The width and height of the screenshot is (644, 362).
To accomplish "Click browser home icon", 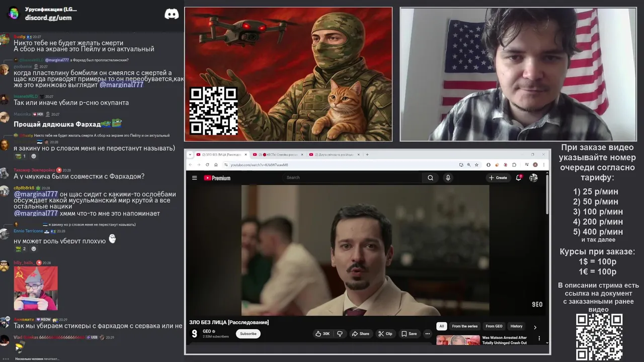I will click(216, 164).
